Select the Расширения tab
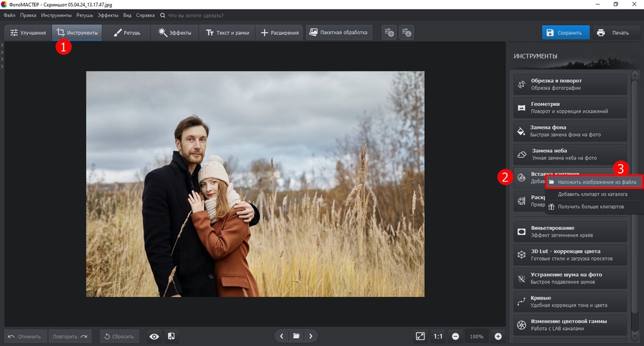This screenshot has width=644, height=346. coord(279,33)
